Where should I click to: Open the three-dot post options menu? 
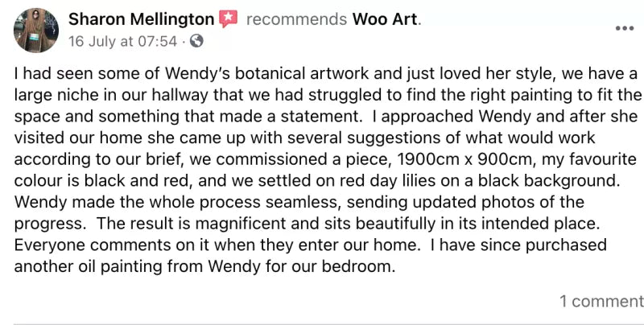(x=624, y=28)
